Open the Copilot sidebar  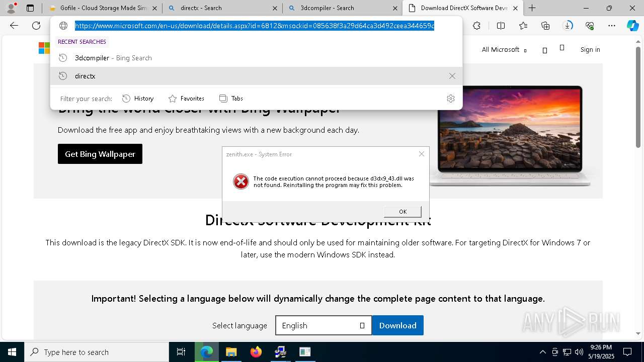(632, 26)
